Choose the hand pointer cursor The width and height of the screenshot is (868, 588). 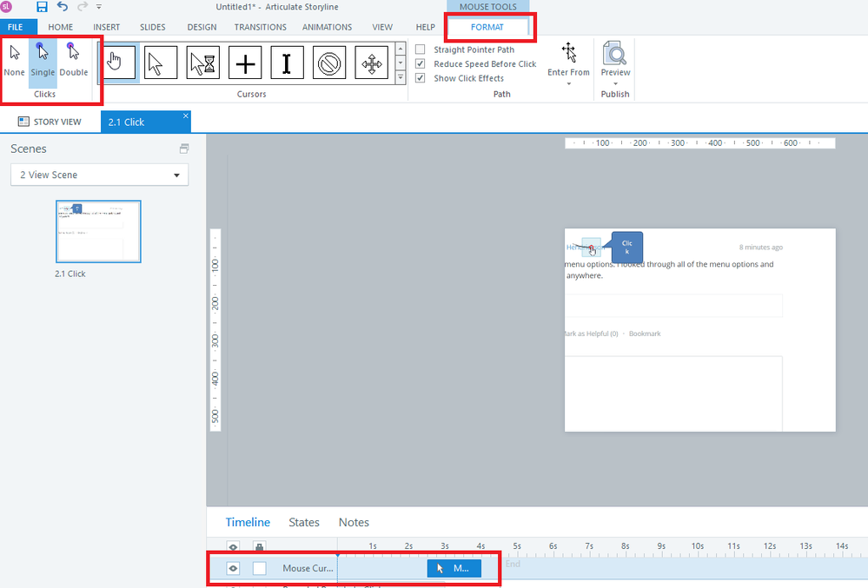click(x=119, y=63)
